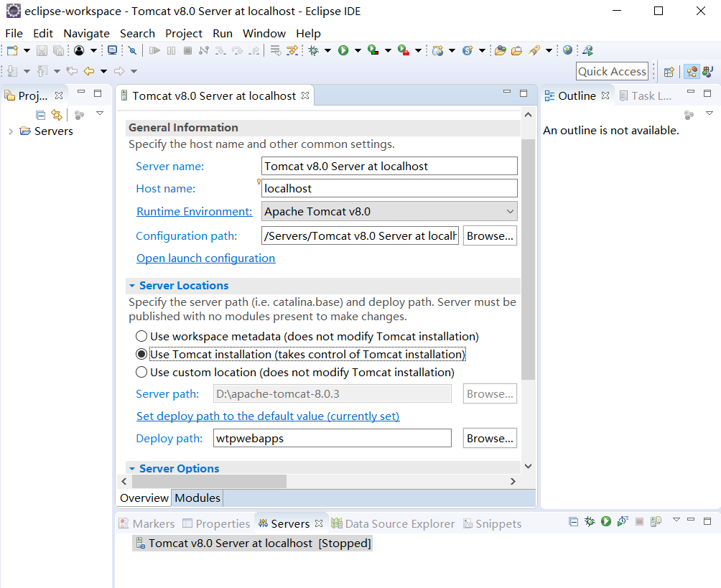The width and height of the screenshot is (721, 588).
Task: Open the Project menu
Action: (x=183, y=34)
